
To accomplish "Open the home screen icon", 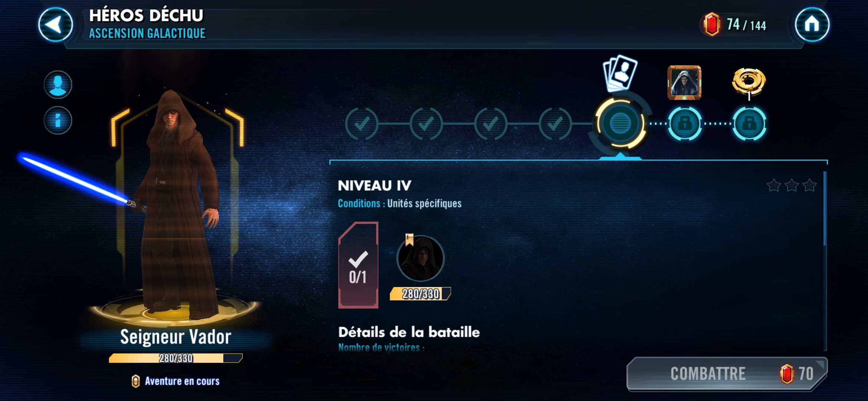I will point(812,25).
